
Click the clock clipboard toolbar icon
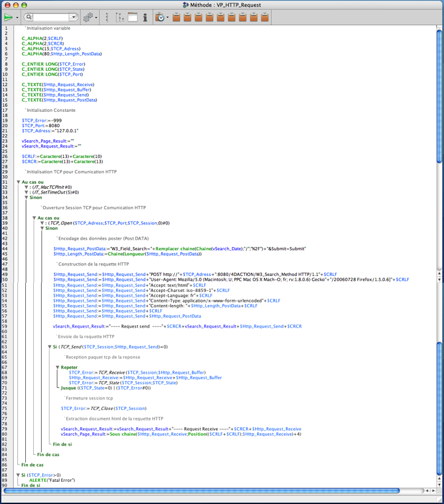point(159,17)
